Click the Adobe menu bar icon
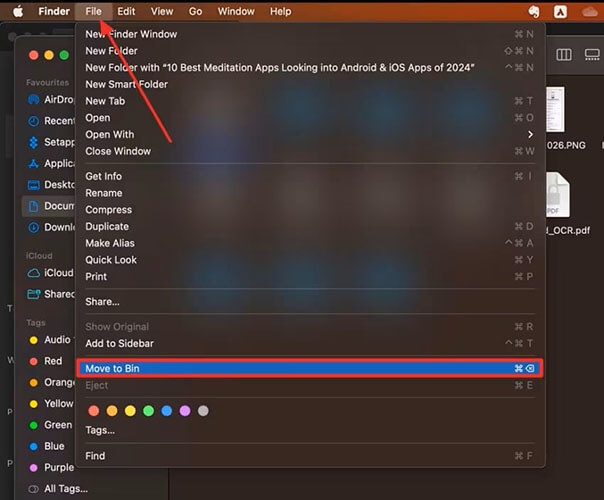 [x=560, y=12]
